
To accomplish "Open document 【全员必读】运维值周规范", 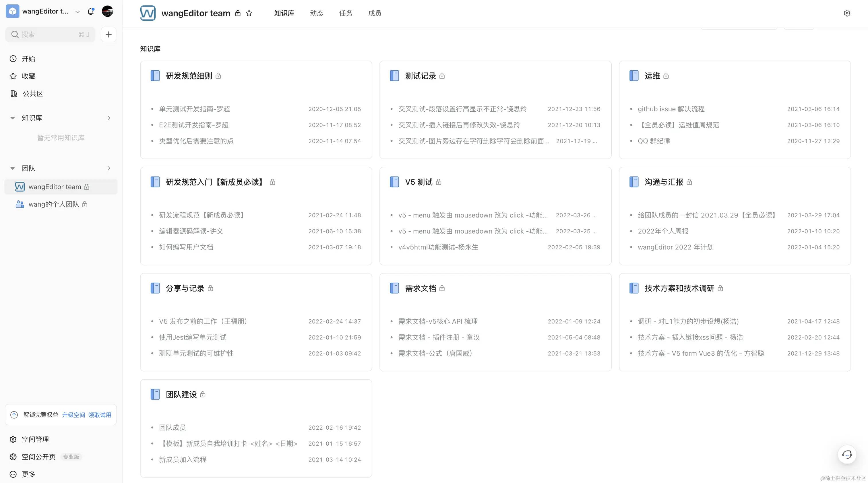I will (678, 125).
